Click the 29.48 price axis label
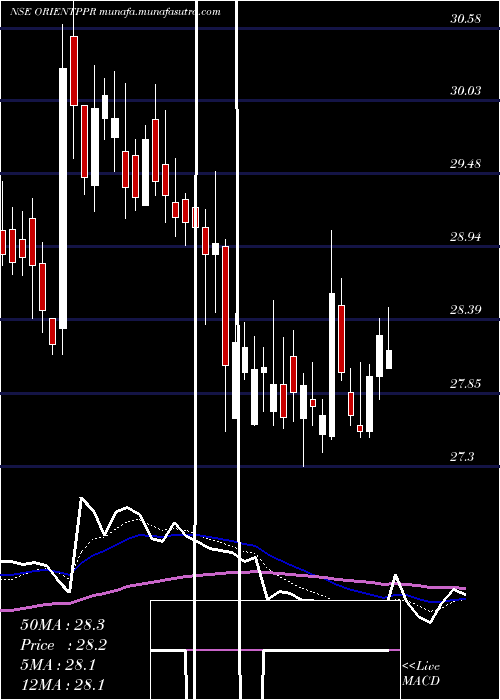Screen dimensions: 500x700 (465, 164)
